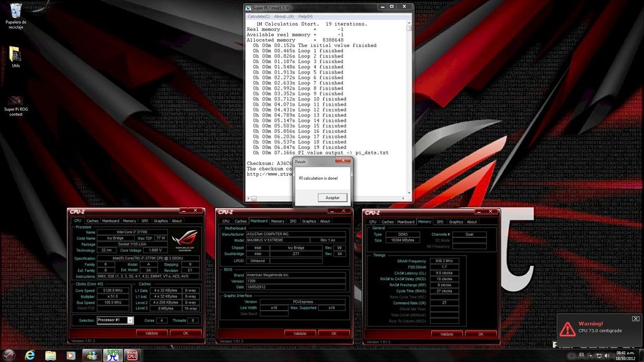Click OK in left CPU-Z window
Image resolution: width=644 pixels, height=362 pixels.
click(186, 333)
